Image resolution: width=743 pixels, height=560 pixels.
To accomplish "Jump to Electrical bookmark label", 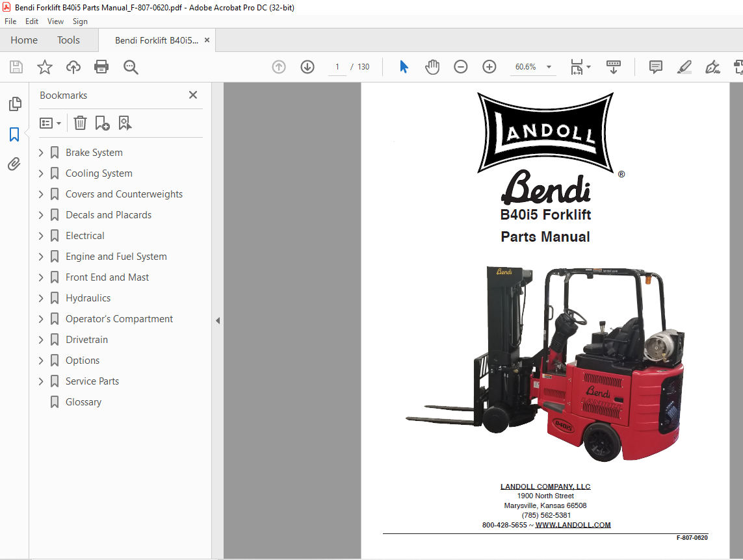I will (85, 236).
